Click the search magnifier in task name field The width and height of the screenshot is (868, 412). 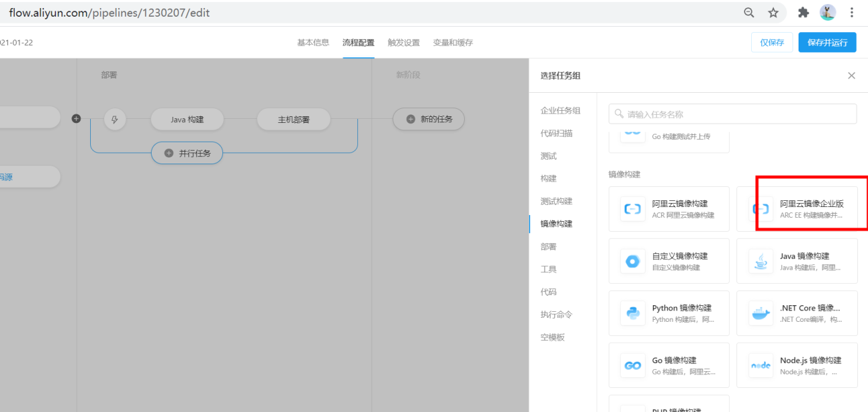pyautogui.click(x=619, y=114)
